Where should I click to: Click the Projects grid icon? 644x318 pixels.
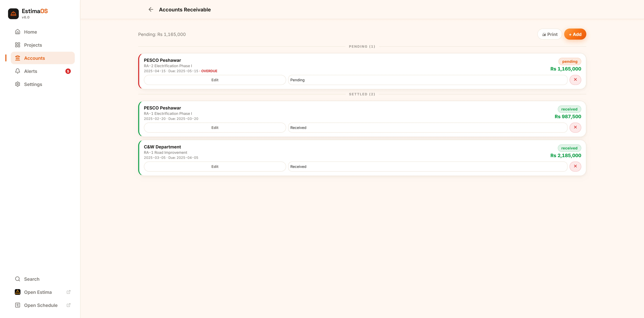[18, 45]
